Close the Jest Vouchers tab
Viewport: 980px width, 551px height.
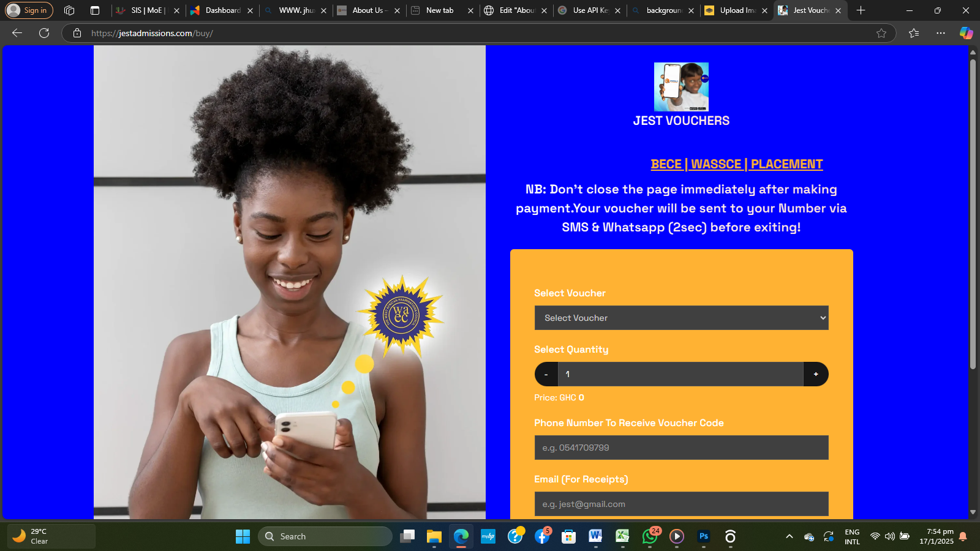click(838, 10)
